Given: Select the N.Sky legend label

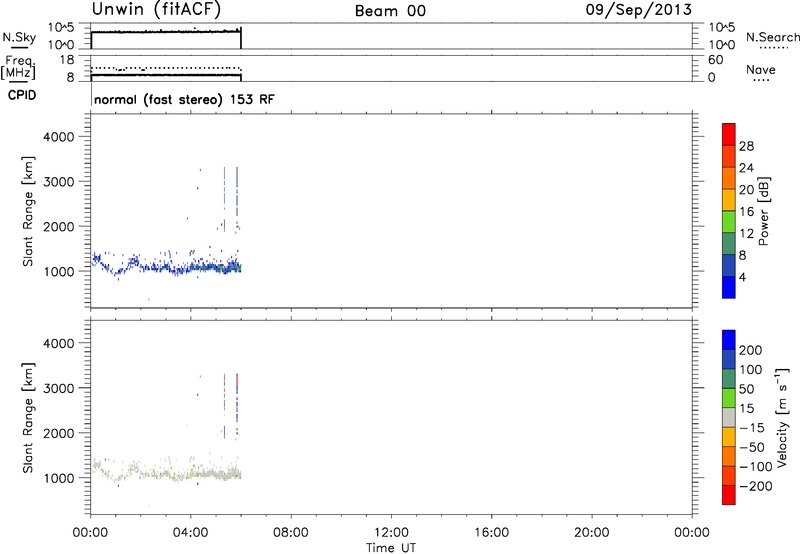Looking at the screenshot, I should [x=19, y=37].
